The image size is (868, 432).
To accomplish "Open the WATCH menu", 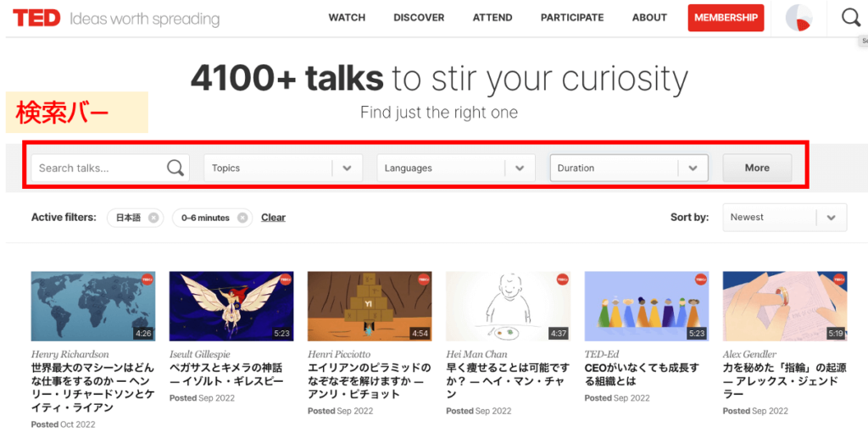I will click(347, 18).
